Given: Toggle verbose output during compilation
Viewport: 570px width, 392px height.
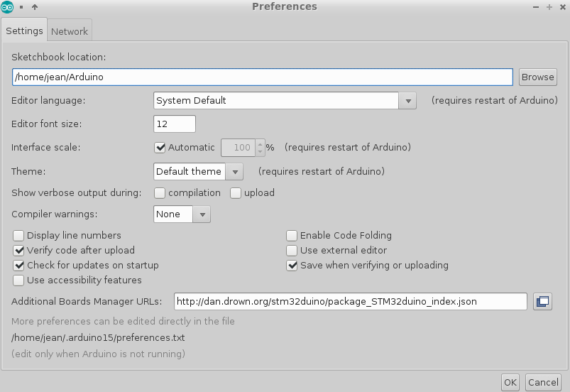Looking at the screenshot, I should coord(160,193).
